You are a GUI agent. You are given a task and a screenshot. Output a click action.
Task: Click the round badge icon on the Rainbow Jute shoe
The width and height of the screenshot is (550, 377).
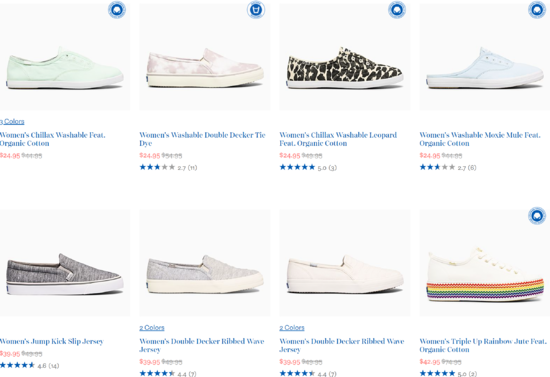(537, 216)
